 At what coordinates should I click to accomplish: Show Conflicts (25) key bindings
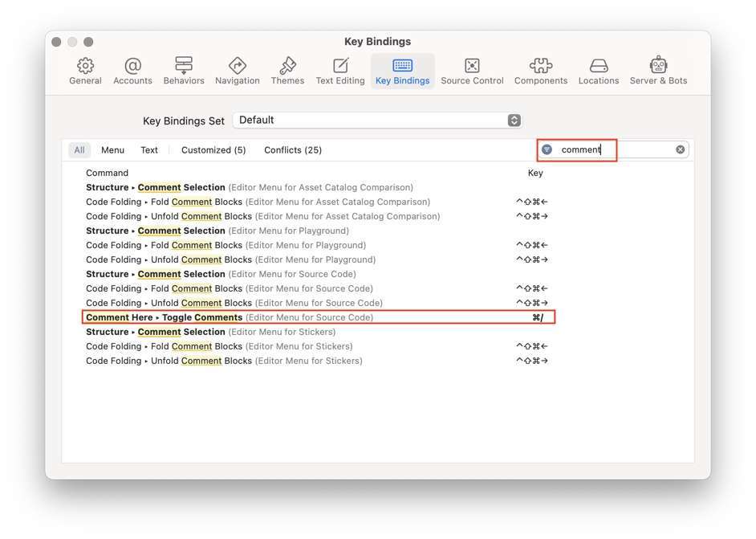point(293,150)
